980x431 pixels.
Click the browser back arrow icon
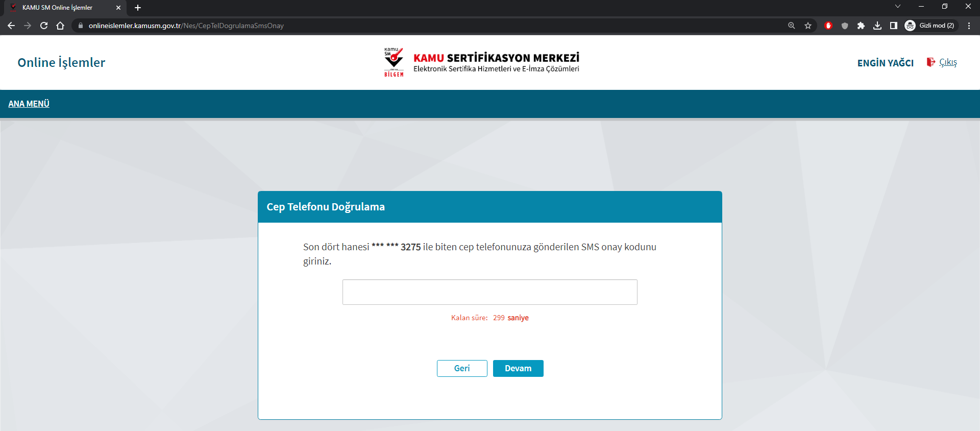[x=11, y=26]
